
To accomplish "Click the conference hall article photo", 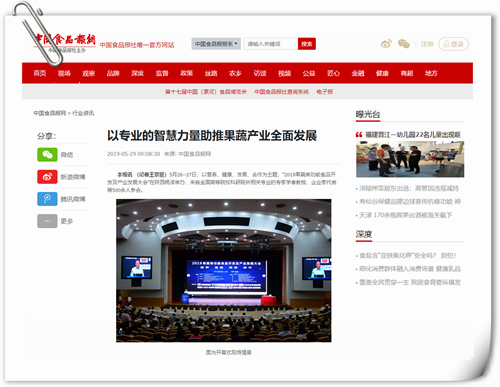I will pos(224,270).
